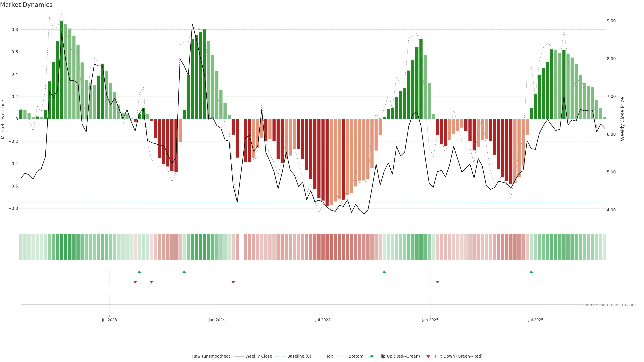The image size is (644, 362).
Task: Click the flip-down marker after January 2024
Action: (233, 282)
